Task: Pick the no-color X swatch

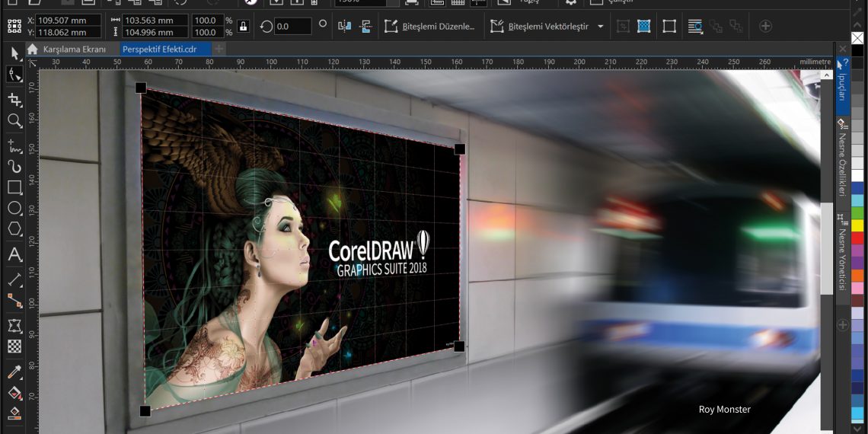Action: point(857,37)
